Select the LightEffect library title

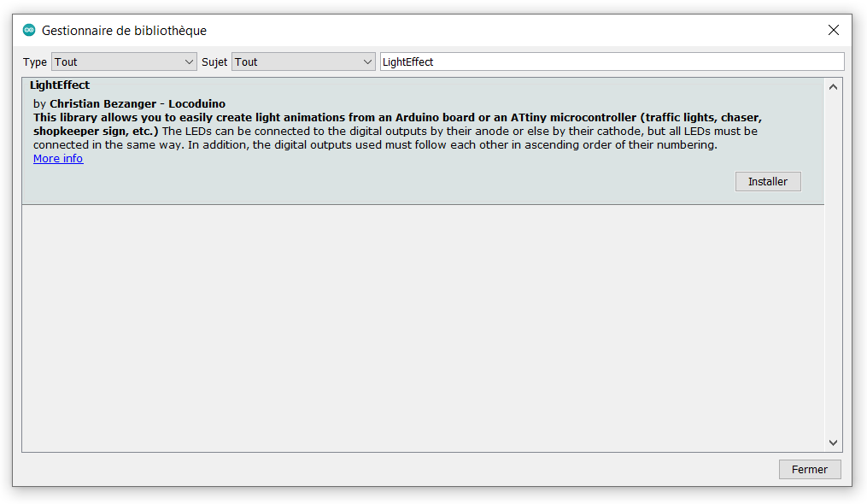click(60, 85)
